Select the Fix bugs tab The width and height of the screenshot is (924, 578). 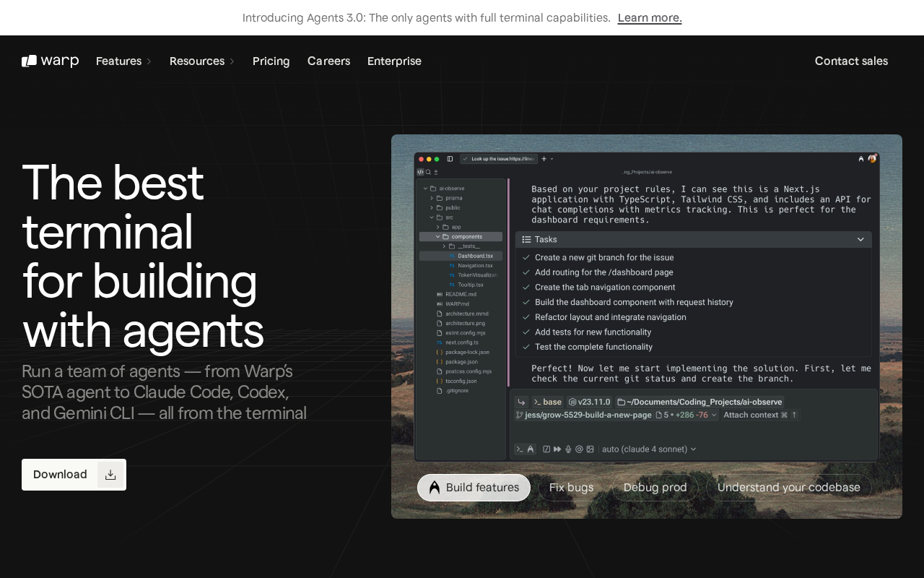point(571,488)
